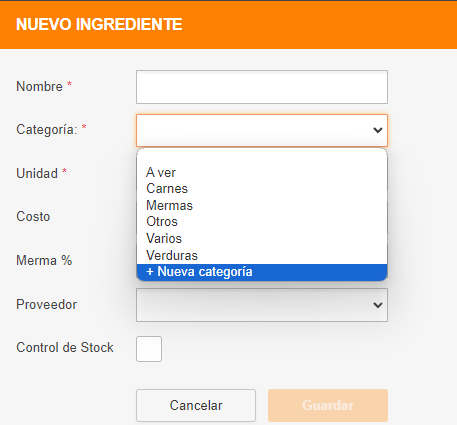Open the Categoría combo box
457x425 pixels.
tap(262, 130)
